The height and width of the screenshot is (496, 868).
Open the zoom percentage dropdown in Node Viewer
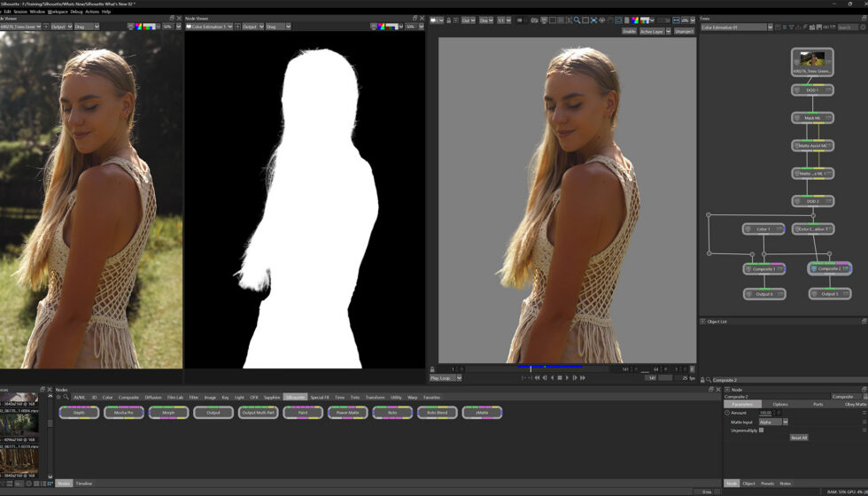point(413,27)
